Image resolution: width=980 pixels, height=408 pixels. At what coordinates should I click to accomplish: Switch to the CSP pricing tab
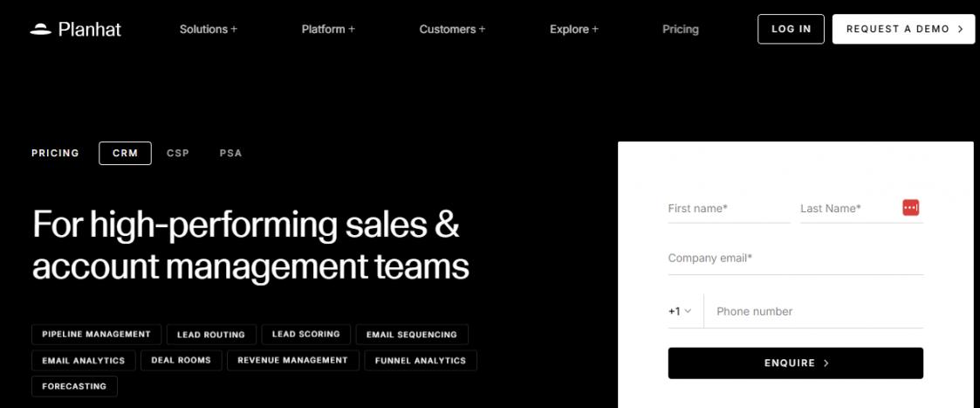click(x=178, y=153)
